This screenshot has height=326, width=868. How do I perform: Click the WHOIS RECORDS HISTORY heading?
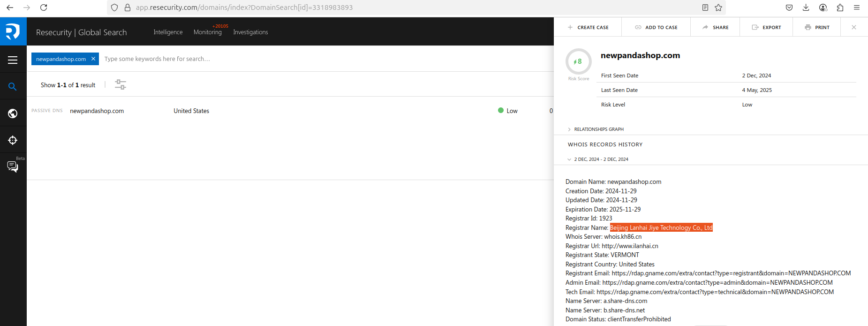point(605,144)
